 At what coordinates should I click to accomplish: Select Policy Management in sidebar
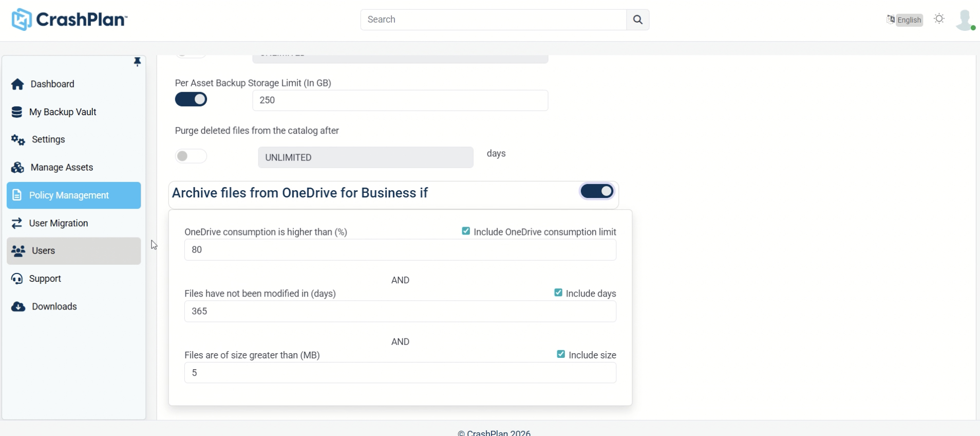tap(74, 195)
